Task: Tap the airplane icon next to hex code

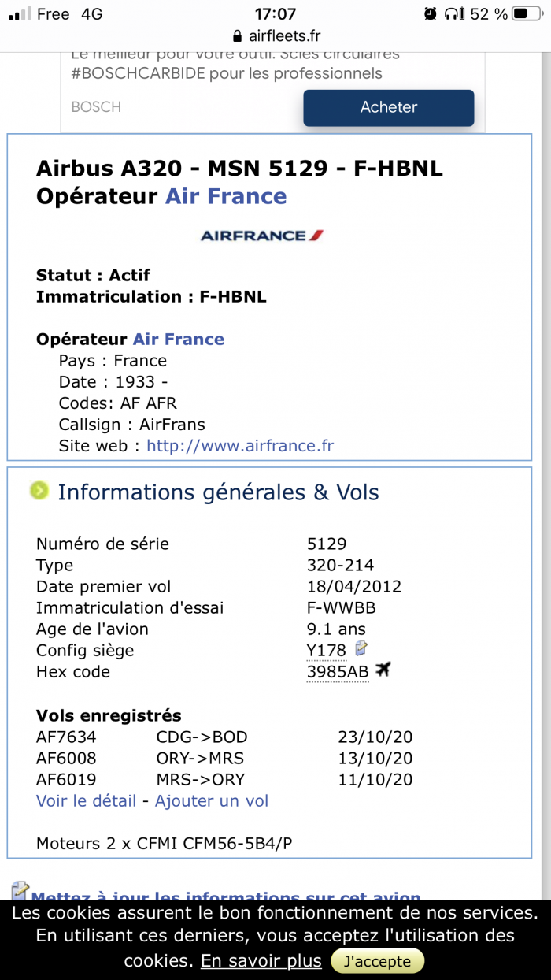Action: (383, 670)
